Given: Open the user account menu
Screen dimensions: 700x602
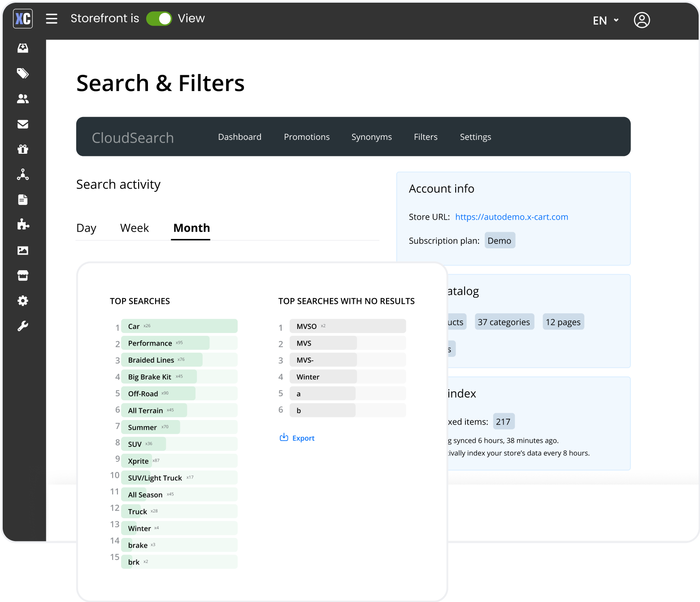Looking at the screenshot, I should pos(642,20).
